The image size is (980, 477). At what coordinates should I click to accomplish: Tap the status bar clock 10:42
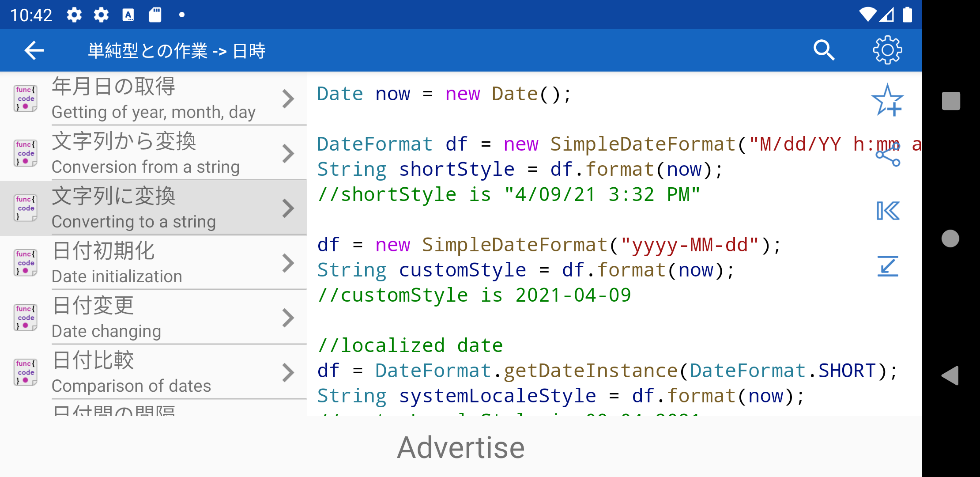coord(31,15)
